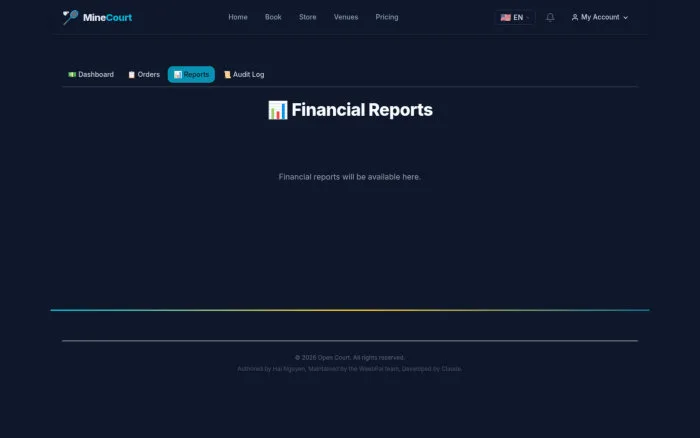Click the user profile icon
Viewport: 700px width, 438px height.
[575, 17]
